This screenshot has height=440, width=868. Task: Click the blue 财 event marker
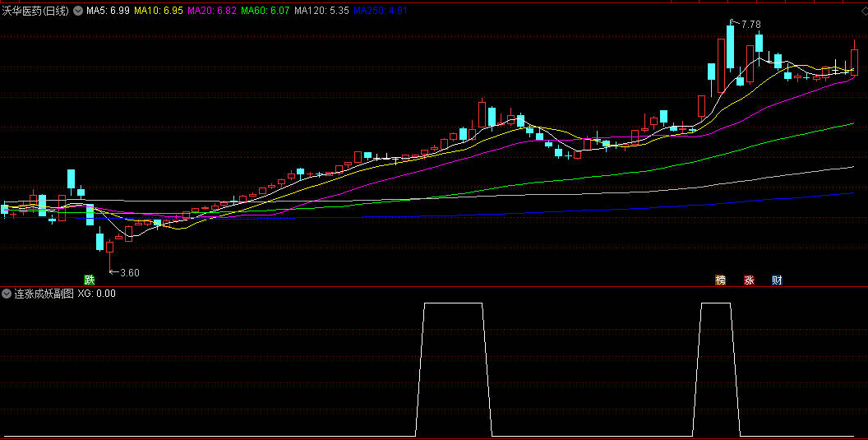(777, 280)
